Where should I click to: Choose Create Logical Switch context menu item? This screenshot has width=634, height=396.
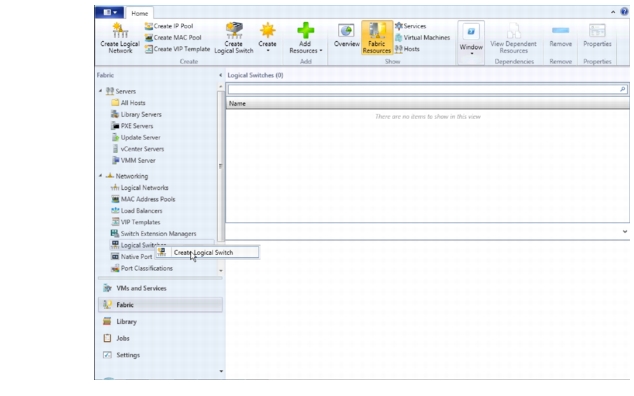click(207, 252)
